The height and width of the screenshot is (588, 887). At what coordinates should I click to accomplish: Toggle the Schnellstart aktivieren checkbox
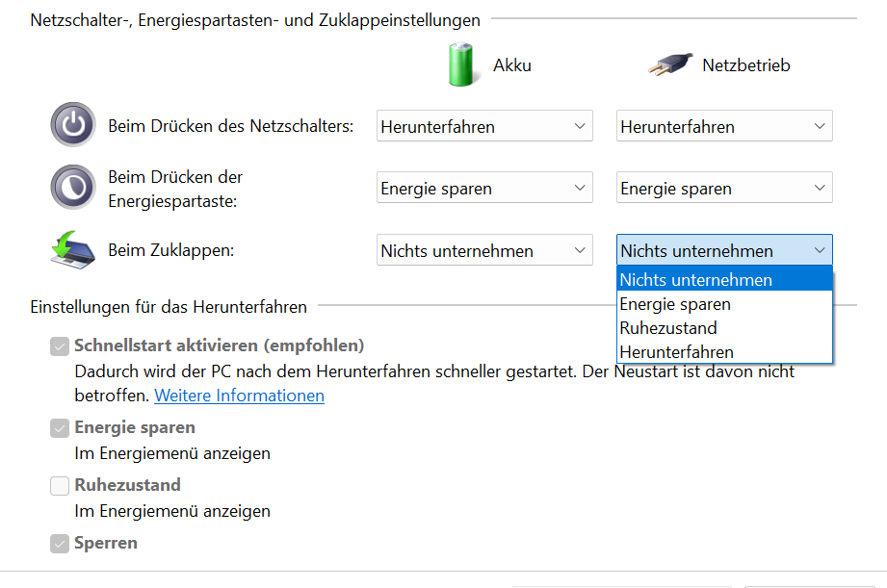(60, 345)
